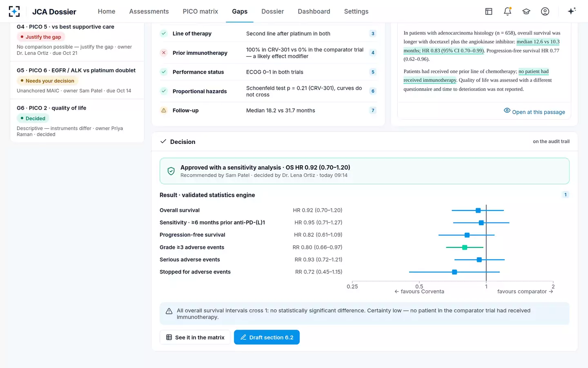This screenshot has width=588, height=368.
Task: Click reference badge 5 for Performance status
Action: [x=373, y=72]
